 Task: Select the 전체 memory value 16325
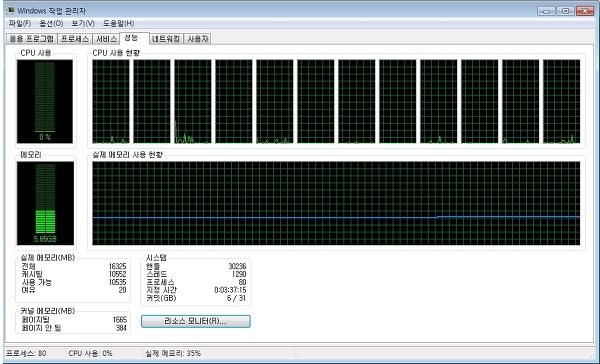pos(117,266)
